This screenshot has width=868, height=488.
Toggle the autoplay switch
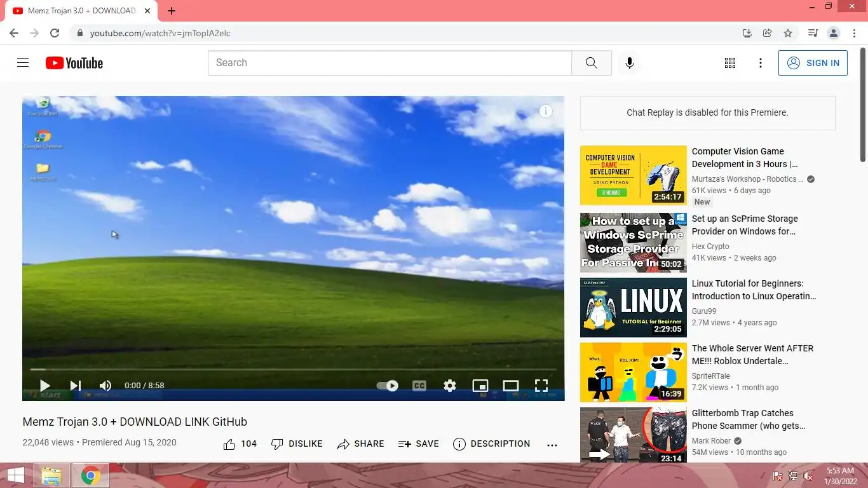(x=388, y=385)
